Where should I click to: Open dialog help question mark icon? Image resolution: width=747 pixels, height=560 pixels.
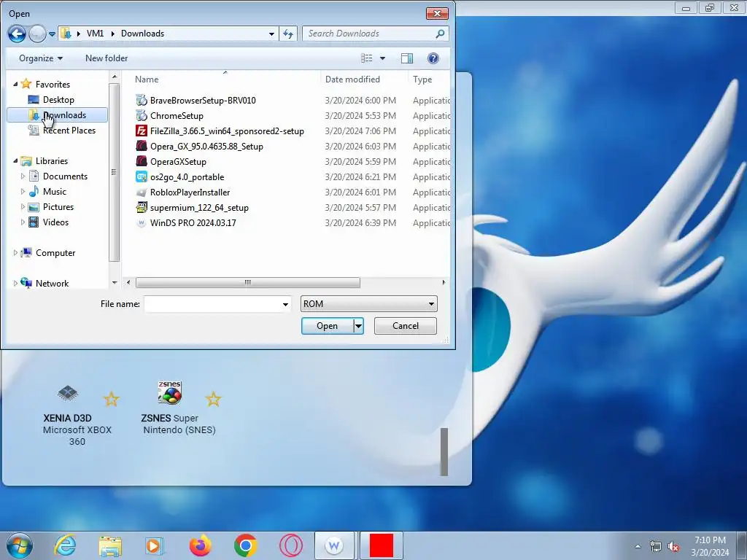point(433,58)
